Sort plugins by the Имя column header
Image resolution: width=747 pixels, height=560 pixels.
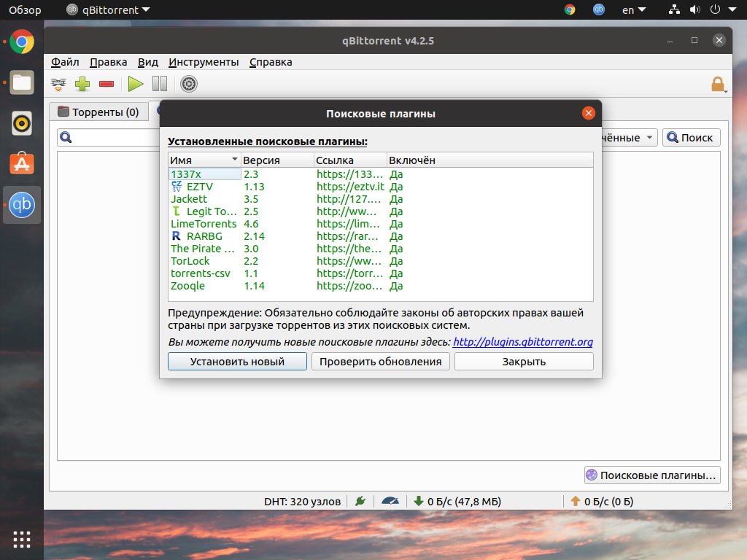pyautogui.click(x=204, y=160)
